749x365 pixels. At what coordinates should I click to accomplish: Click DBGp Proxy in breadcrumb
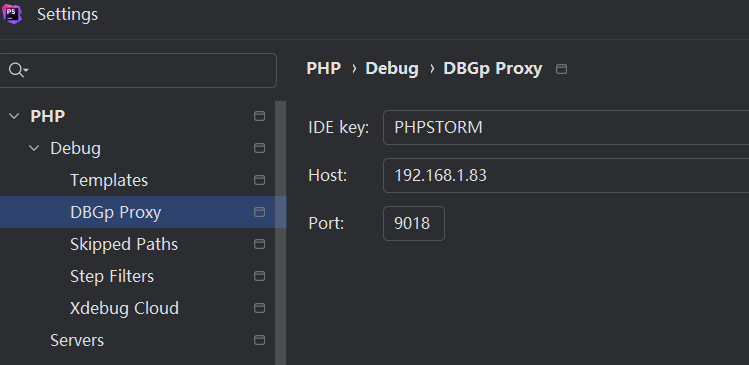pos(492,68)
